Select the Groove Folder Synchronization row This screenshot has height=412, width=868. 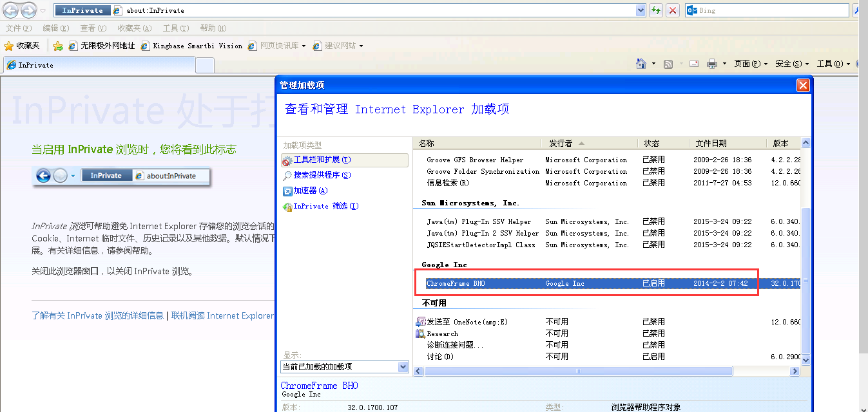click(x=608, y=171)
